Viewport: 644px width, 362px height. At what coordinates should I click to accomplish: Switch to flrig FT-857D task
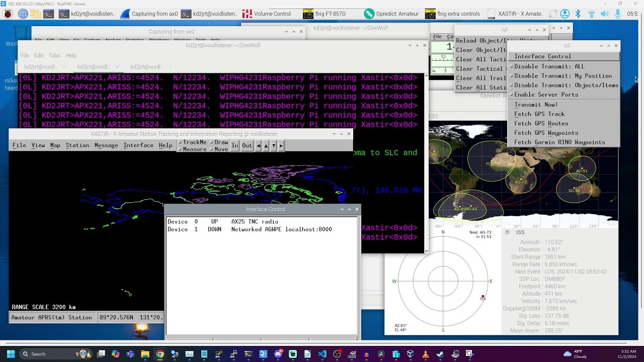(324, 14)
